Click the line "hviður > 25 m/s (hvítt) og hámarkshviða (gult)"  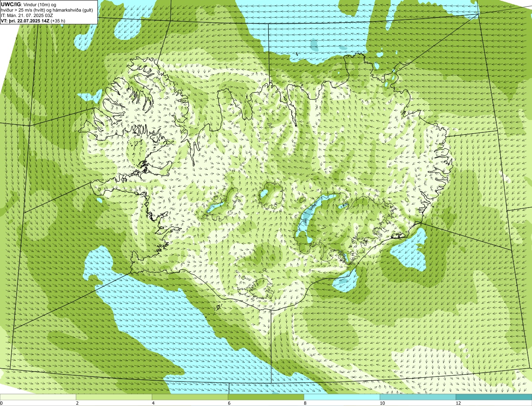point(47,10)
